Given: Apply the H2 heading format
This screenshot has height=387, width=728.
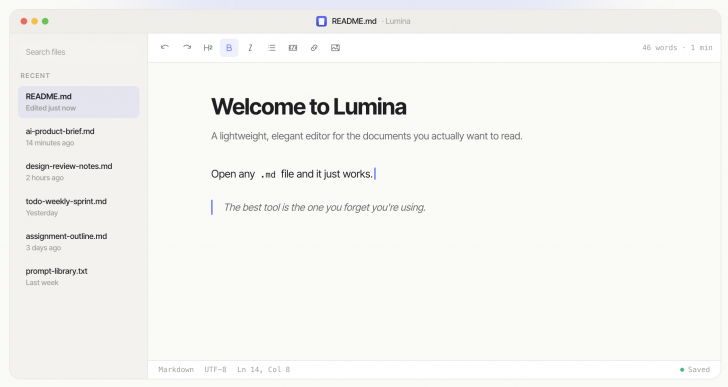Looking at the screenshot, I should 208,47.
